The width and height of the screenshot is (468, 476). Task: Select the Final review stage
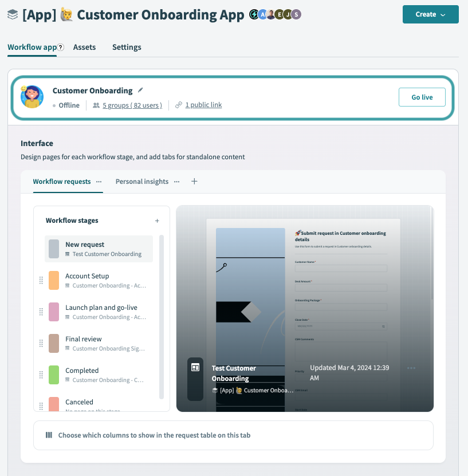99,344
